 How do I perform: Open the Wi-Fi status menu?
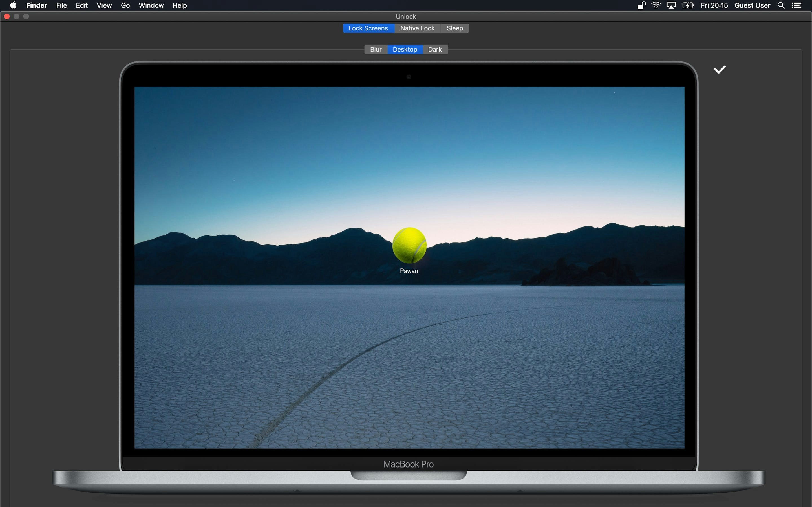pyautogui.click(x=656, y=5)
